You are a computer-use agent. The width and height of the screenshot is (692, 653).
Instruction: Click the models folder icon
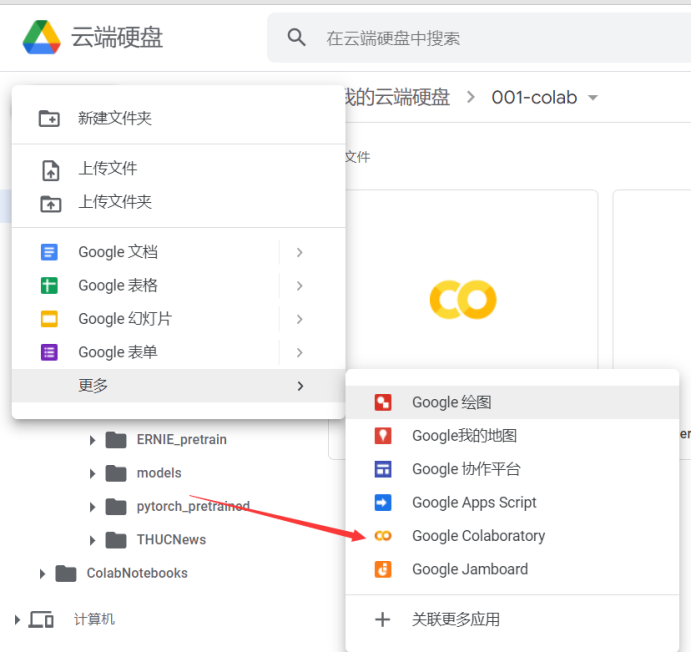(x=116, y=473)
